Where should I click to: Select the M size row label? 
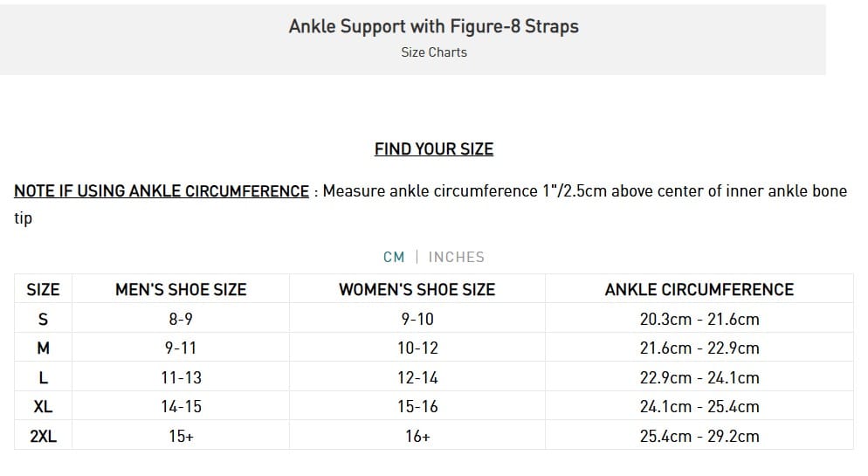tap(43, 348)
